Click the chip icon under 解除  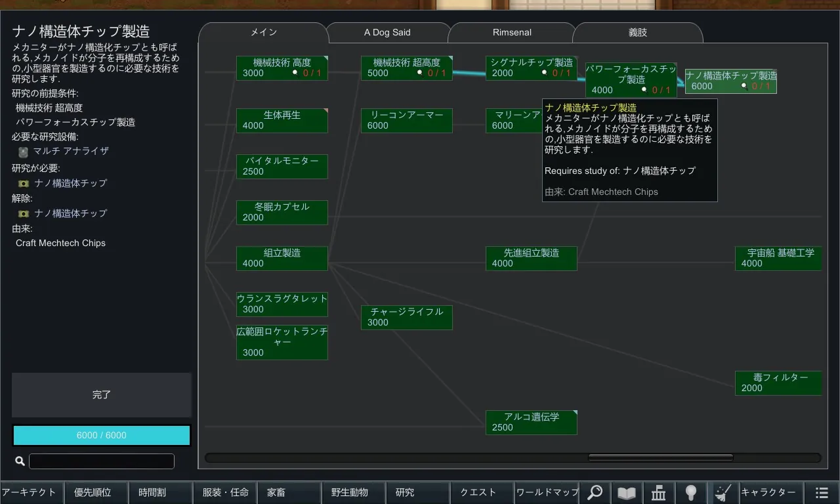click(24, 214)
